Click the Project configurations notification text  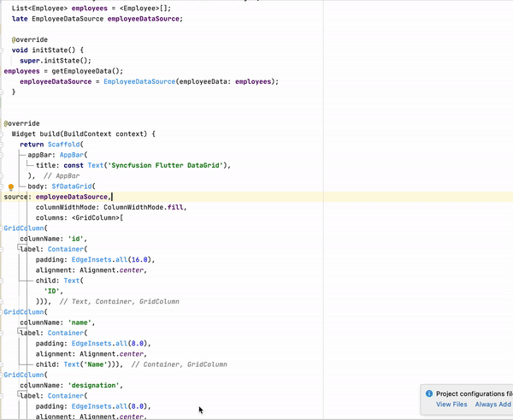click(x=478, y=393)
